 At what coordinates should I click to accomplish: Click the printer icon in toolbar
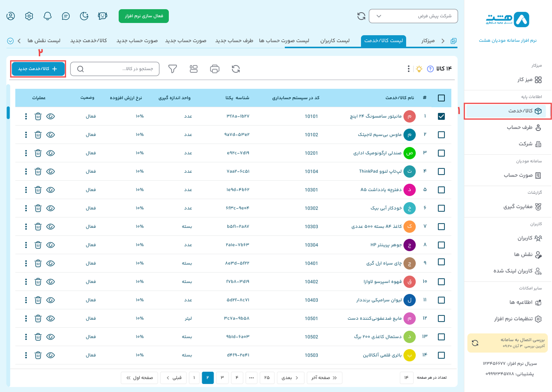pyautogui.click(x=215, y=69)
